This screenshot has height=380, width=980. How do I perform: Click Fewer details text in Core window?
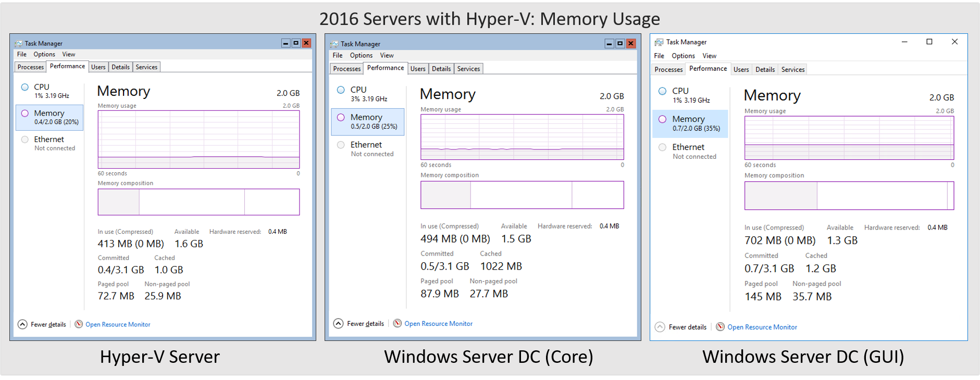coord(365,324)
